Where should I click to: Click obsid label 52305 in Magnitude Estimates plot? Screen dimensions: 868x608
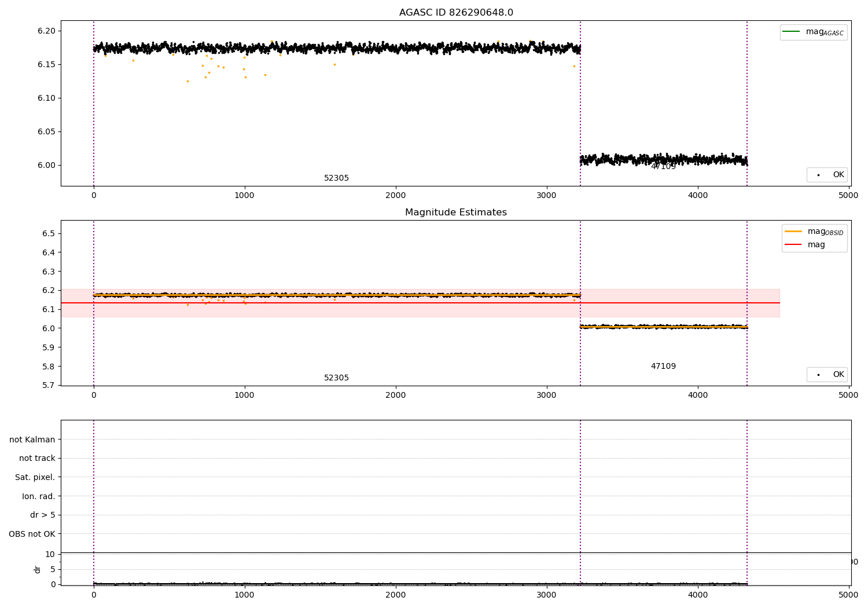point(336,378)
